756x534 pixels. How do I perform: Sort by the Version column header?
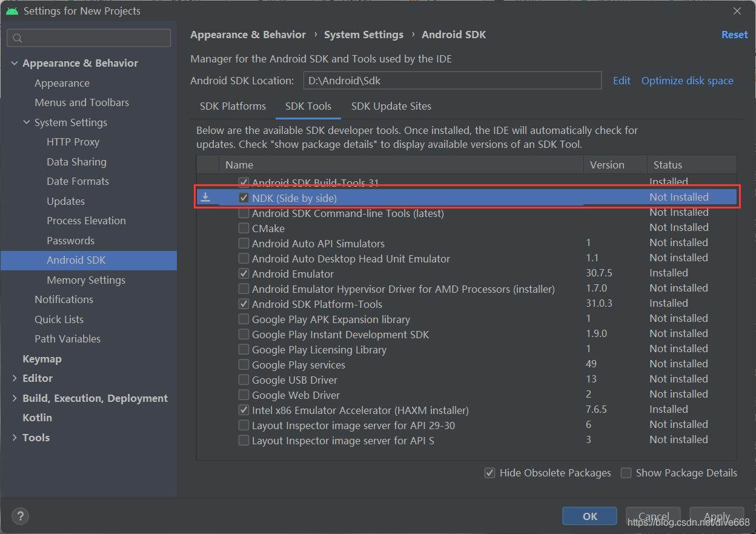[614, 165]
